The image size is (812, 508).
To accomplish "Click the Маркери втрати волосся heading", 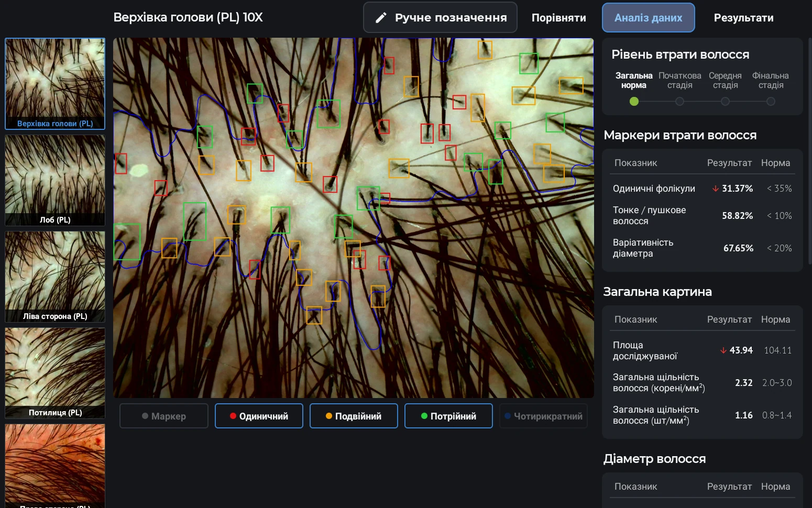I will pos(680,135).
